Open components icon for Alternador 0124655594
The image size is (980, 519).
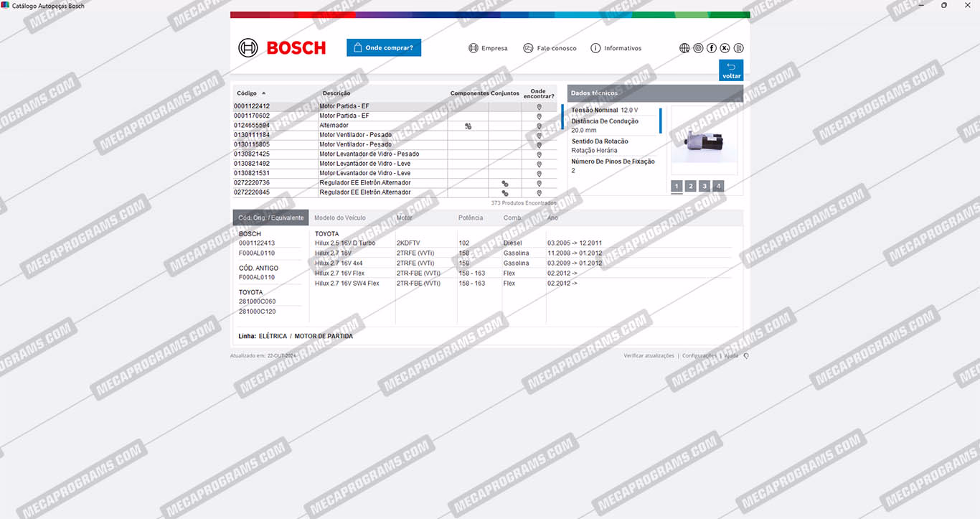pos(468,126)
